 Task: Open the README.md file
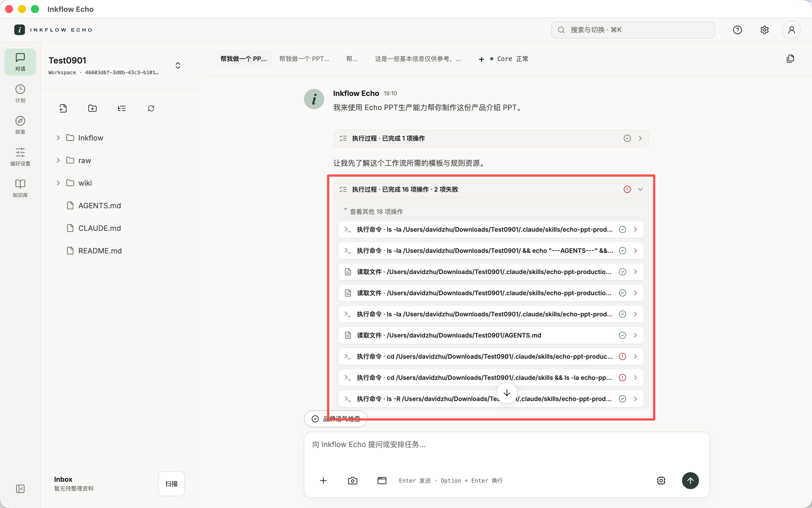[x=100, y=250]
